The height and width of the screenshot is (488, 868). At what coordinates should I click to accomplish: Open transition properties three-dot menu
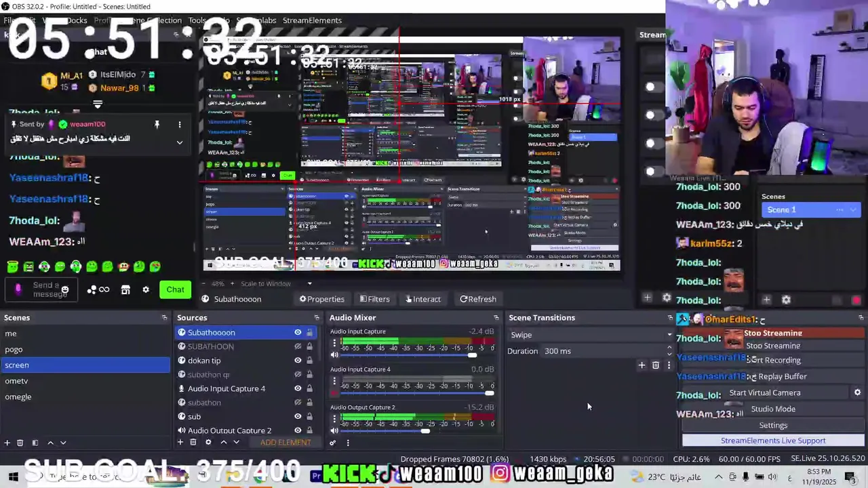click(669, 365)
